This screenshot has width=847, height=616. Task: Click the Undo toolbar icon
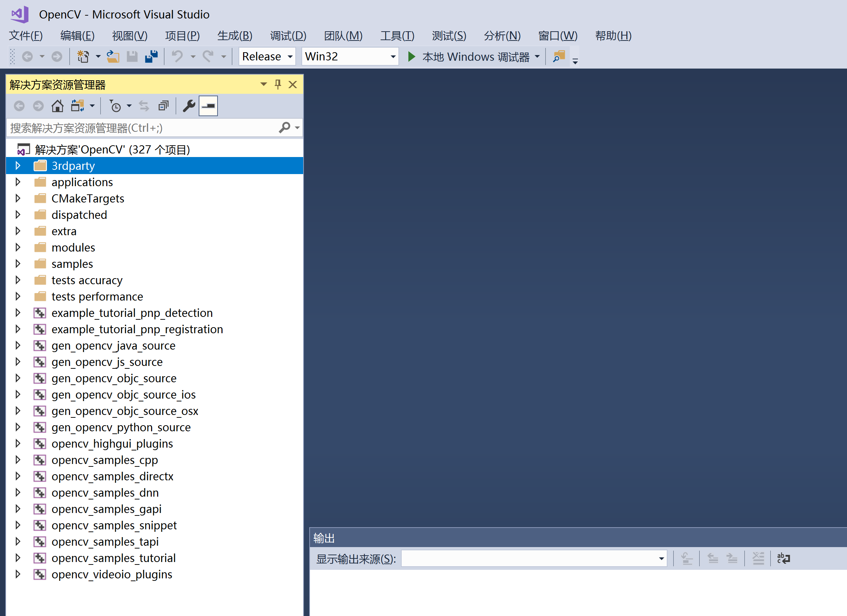coord(177,57)
